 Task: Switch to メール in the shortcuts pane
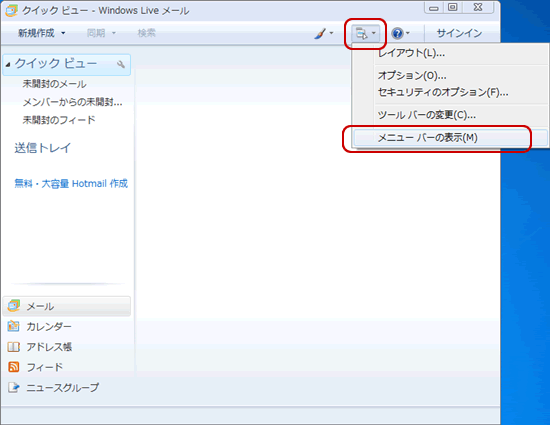[x=67, y=306]
